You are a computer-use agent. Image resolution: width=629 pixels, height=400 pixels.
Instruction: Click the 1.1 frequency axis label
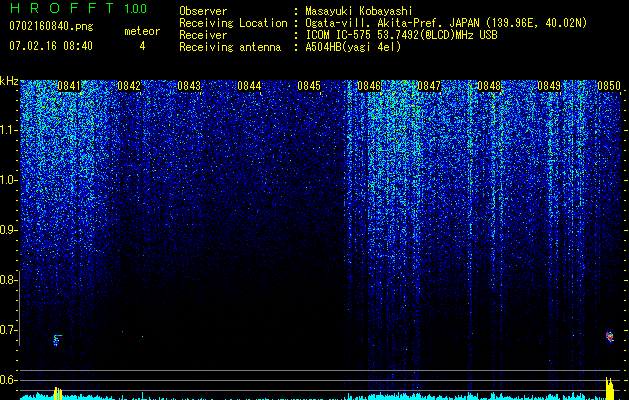coord(7,130)
